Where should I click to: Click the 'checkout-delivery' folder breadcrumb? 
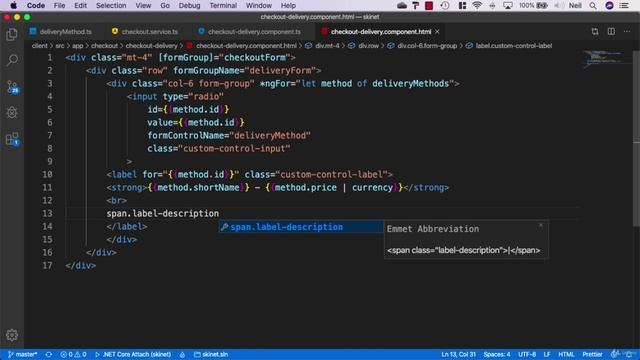pyautogui.click(x=151, y=46)
